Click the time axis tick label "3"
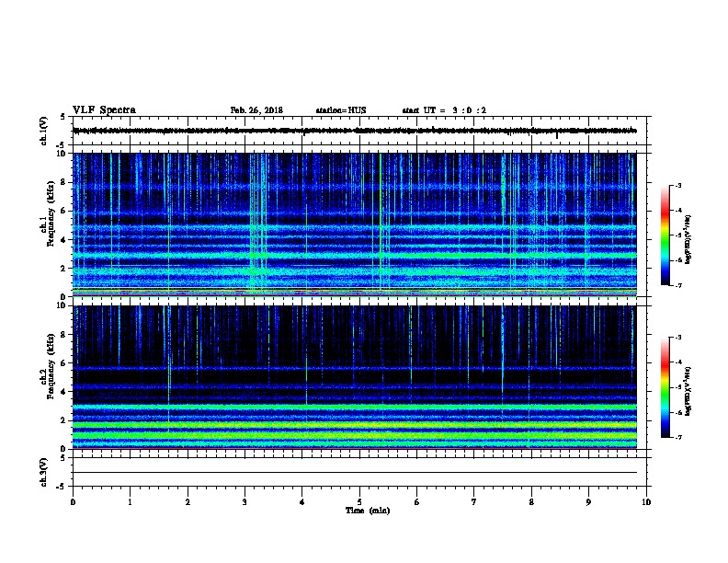 pyautogui.click(x=245, y=501)
